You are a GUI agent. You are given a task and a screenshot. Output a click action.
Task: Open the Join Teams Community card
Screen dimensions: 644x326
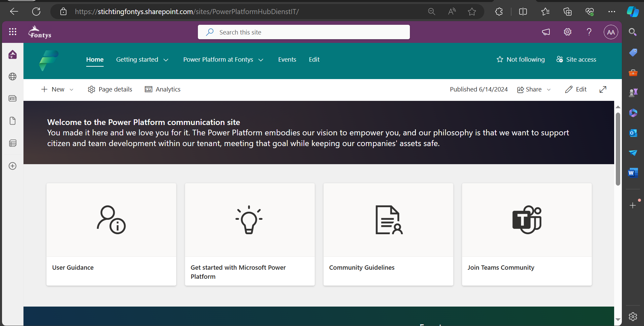pyautogui.click(x=527, y=234)
